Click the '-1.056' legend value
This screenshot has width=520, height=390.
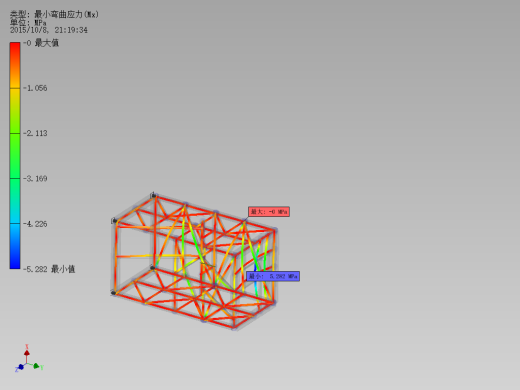[x=35, y=88]
